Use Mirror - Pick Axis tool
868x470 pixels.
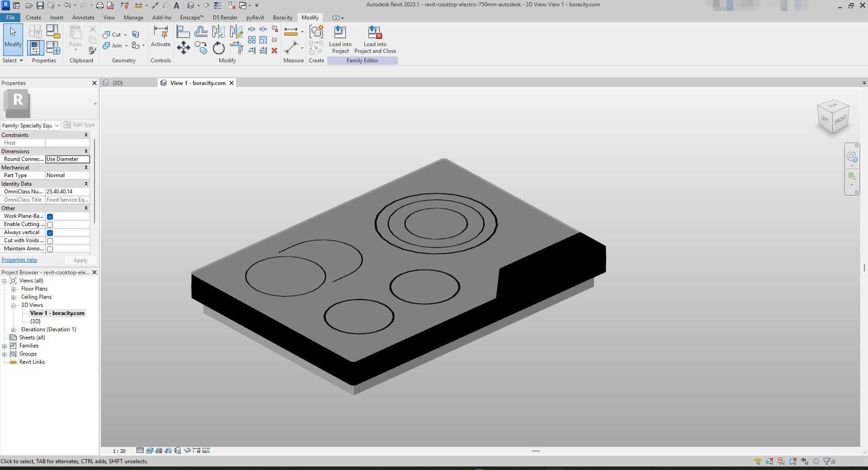219,32
